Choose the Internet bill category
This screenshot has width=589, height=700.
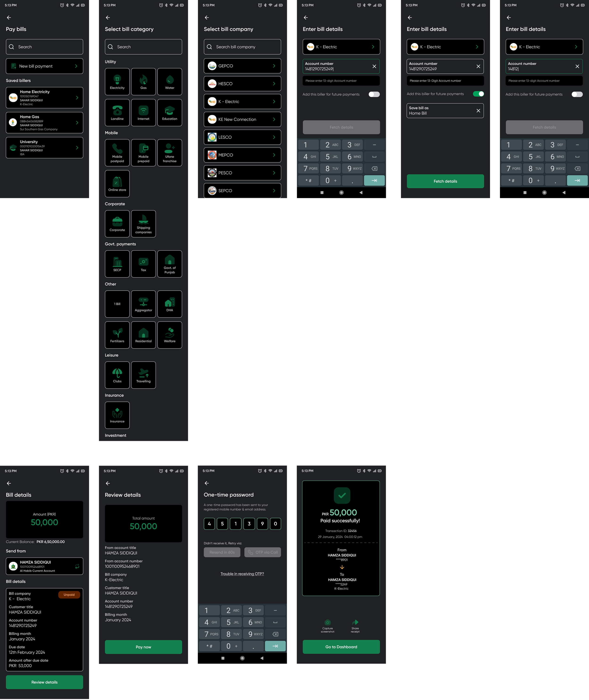tap(143, 113)
